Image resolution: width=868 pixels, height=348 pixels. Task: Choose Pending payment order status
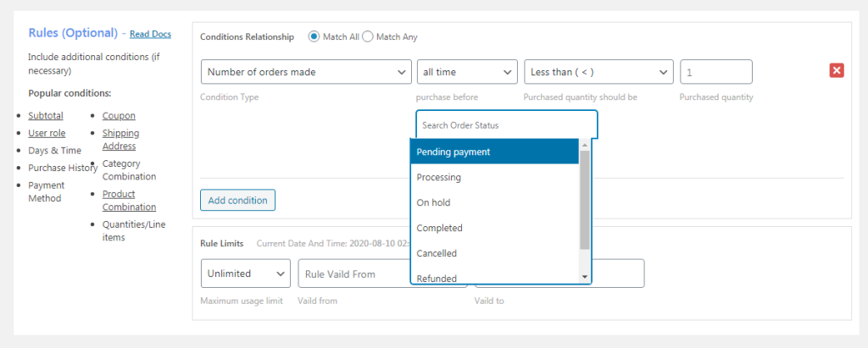coord(494,152)
